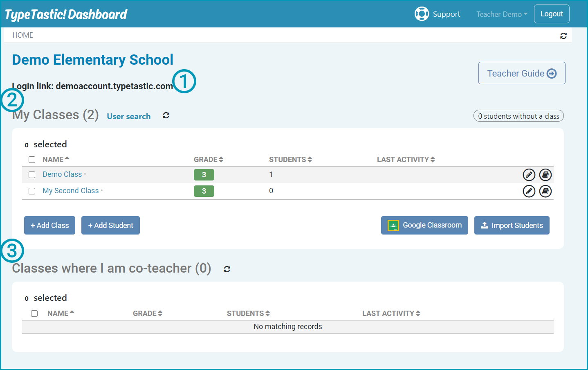This screenshot has height=370, width=588.
Task: Click the Support lifebuoy icon
Action: 422,14
